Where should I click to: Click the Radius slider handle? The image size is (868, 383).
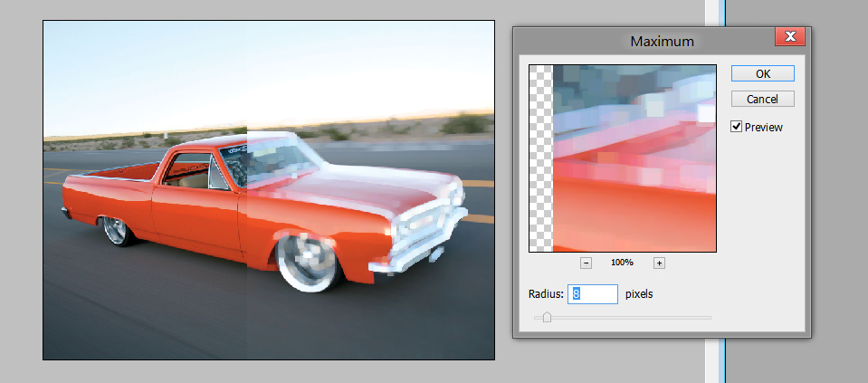point(547,317)
